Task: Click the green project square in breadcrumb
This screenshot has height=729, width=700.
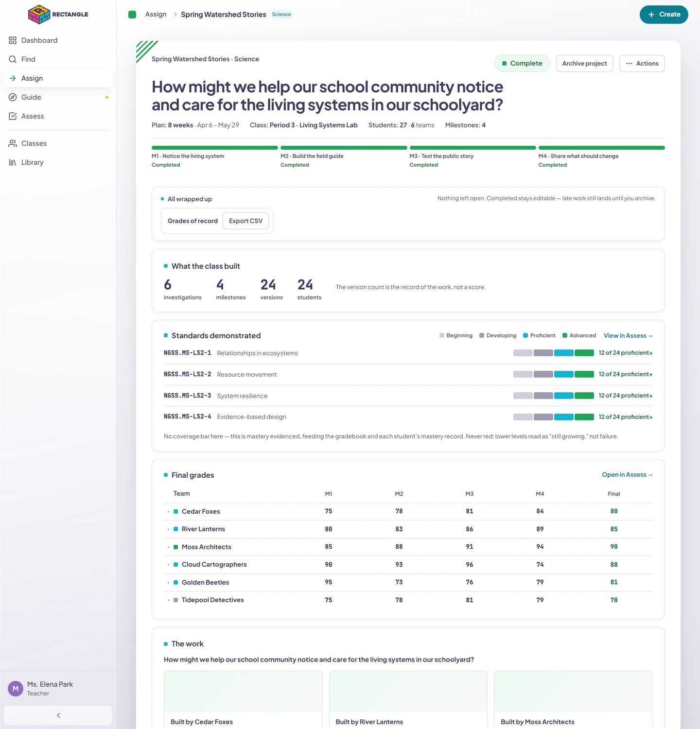Action: click(x=132, y=15)
